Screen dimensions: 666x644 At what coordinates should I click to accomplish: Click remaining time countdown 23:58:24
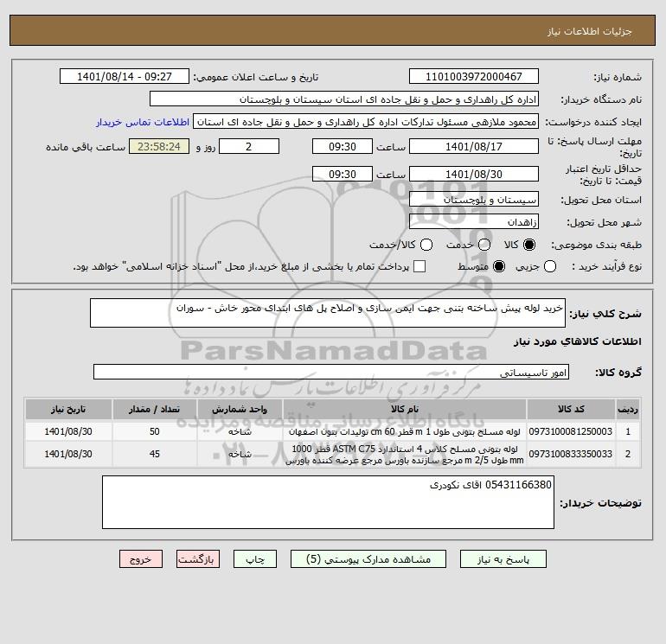159,146
